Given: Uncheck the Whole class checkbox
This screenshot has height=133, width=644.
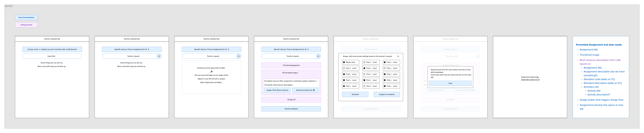Looking at the screenshot, I should click(344, 62).
